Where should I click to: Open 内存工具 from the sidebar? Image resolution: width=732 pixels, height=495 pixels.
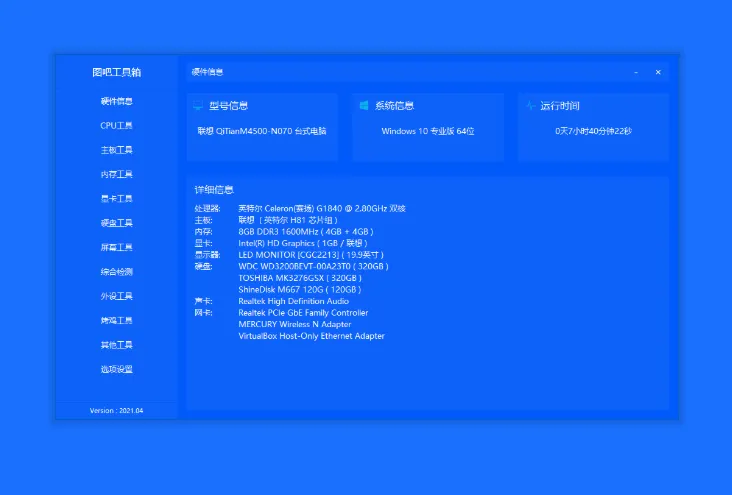pos(116,174)
